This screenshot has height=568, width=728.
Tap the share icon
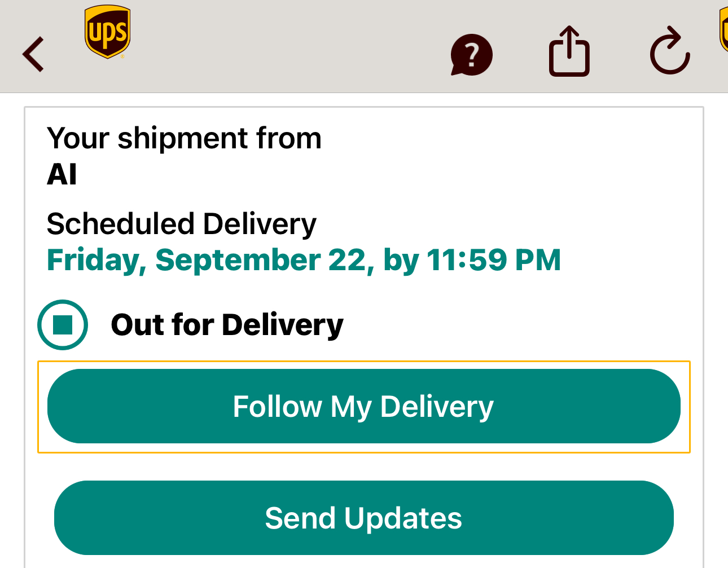pyautogui.click(x=569, y=51)
